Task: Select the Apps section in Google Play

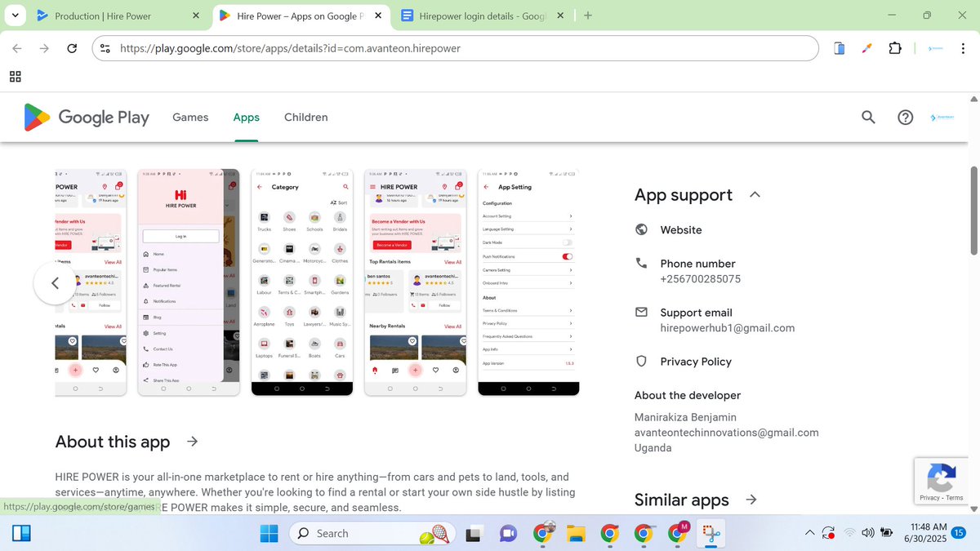Action: click(246, 118)
